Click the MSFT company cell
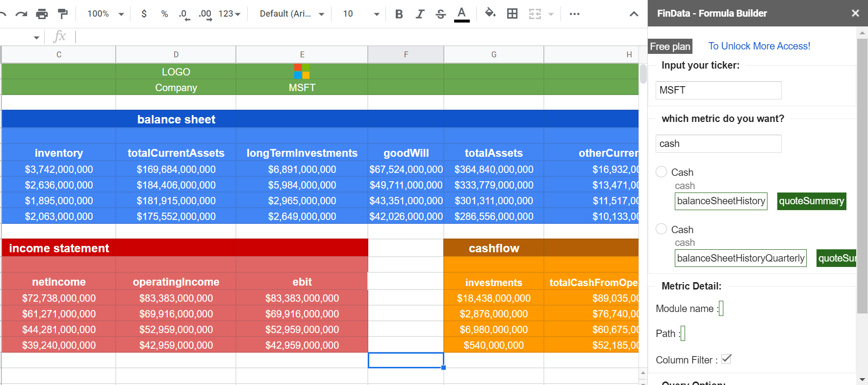The height and width of the screenshot is (385, 868). click(x=302, y=87)
